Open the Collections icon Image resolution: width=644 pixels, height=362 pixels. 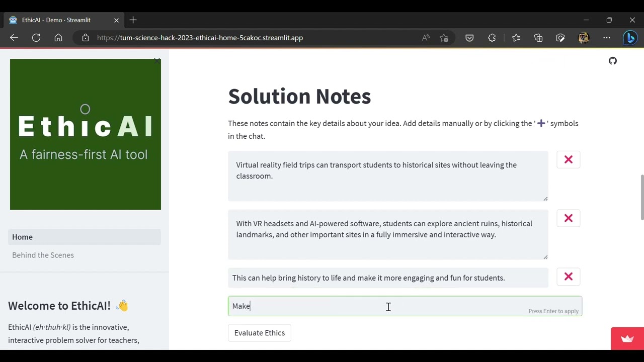[538, 38]
